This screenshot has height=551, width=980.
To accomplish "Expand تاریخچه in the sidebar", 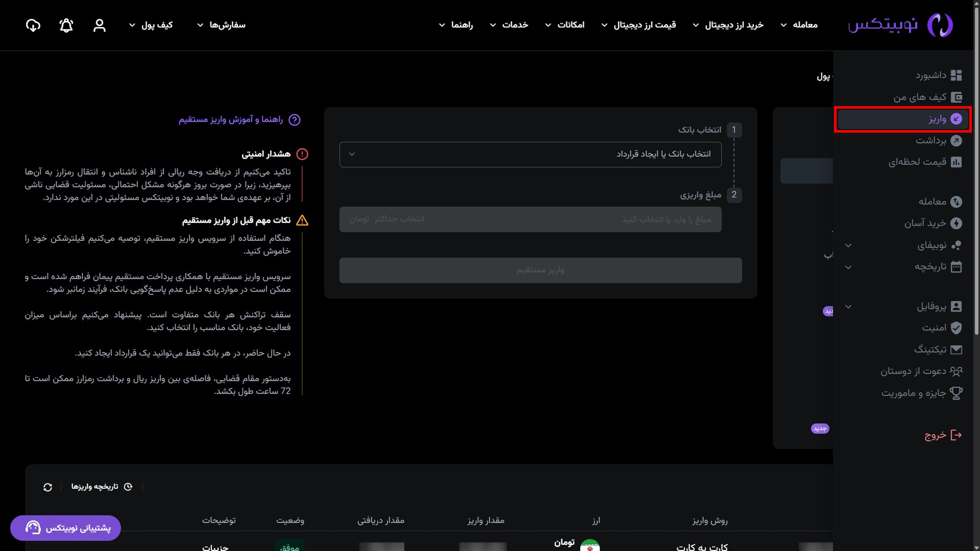I will coord(931,267).
